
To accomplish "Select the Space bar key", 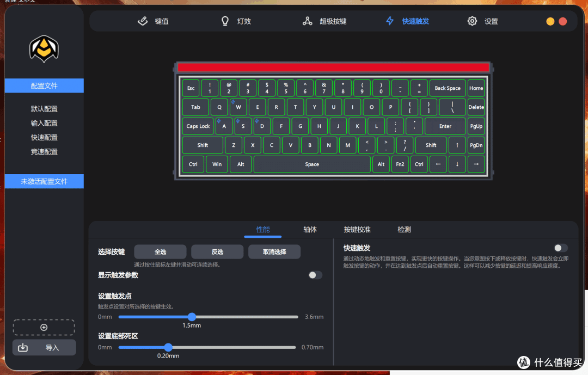I will (x=312, y=164).
